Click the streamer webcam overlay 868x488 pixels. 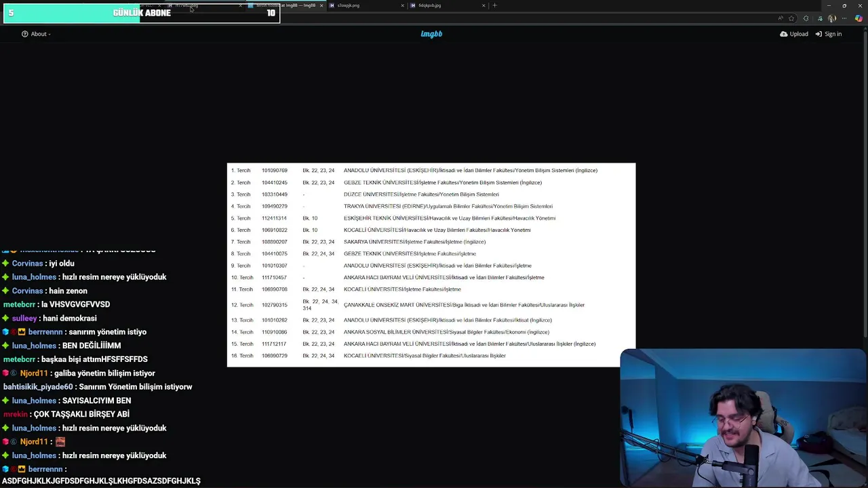coord(743,418)
